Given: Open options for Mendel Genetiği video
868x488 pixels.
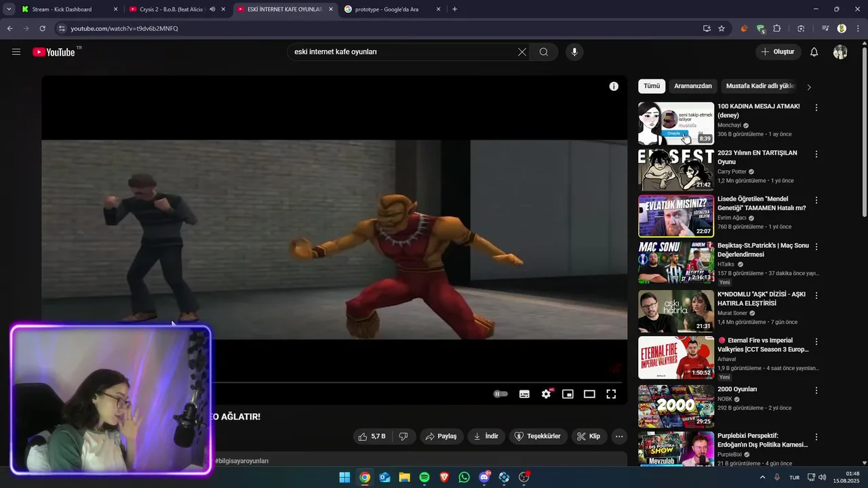Looking at the screenshot, I should tap(816, 201).
